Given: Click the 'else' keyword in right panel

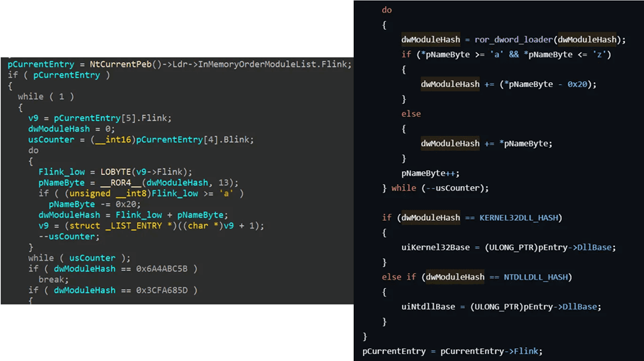Looking at the screenshot, I should [411, 114].
